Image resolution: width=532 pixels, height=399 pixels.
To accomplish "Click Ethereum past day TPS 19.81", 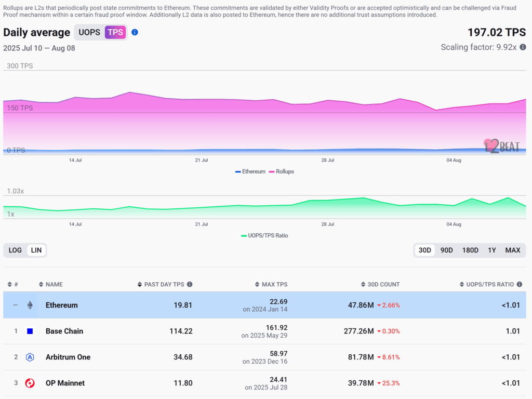I will click(x=183, y=305).
